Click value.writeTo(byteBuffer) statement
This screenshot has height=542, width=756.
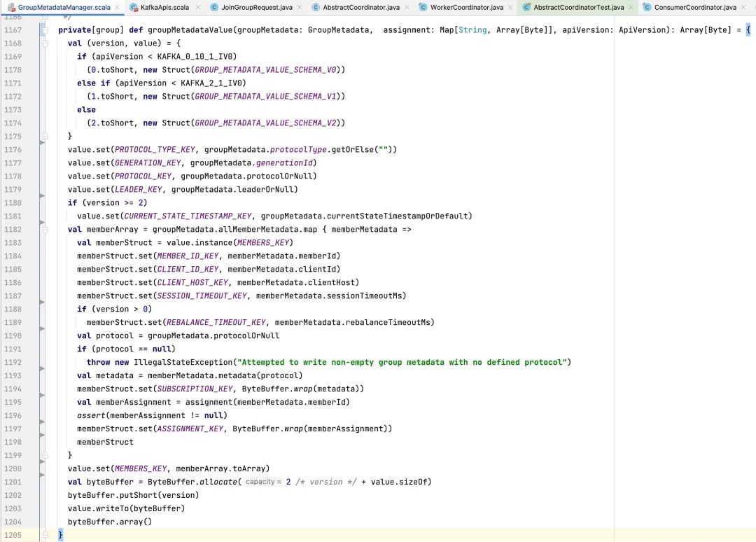pyautogui.click(x=126, y=508)
